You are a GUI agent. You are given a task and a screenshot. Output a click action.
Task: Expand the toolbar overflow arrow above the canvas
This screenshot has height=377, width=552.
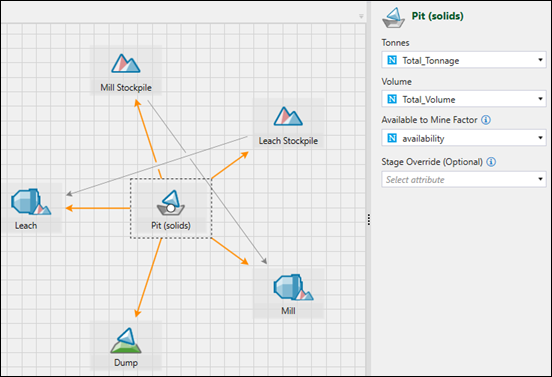361,16
